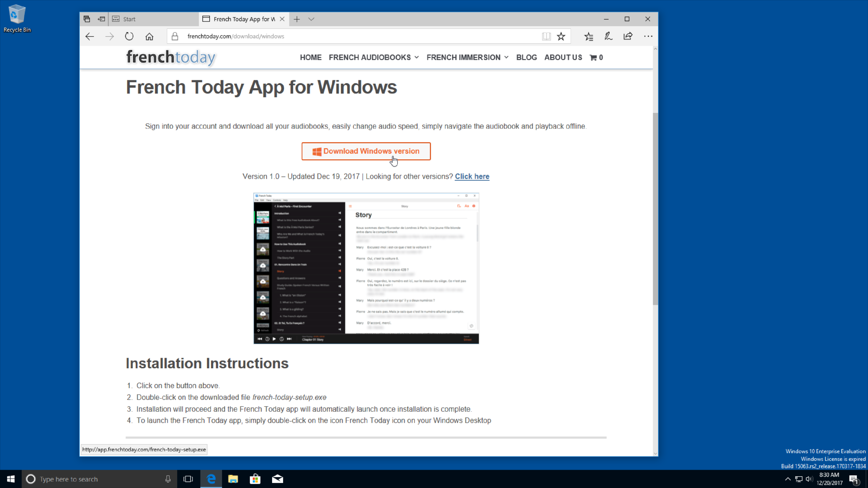This screenshot has height=488, width=868.
Task: Open the Microsoft Store from the taskbar
Action: 255,478
